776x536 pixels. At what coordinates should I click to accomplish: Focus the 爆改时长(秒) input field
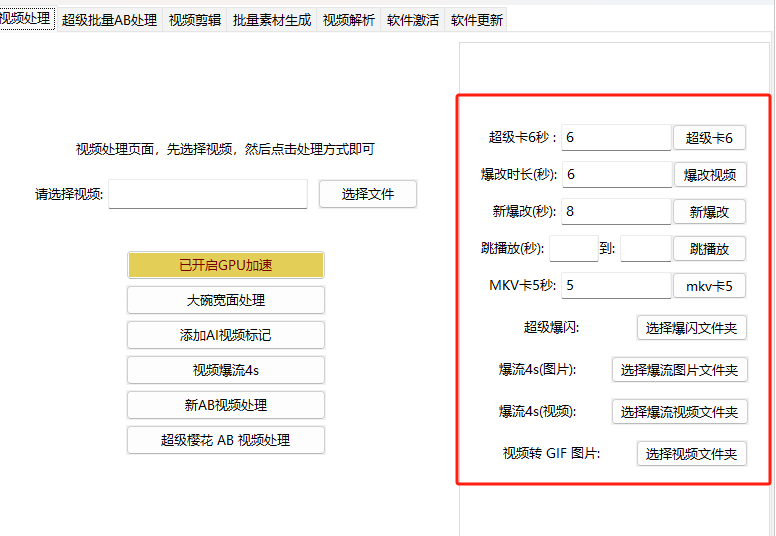coord(617,174)
